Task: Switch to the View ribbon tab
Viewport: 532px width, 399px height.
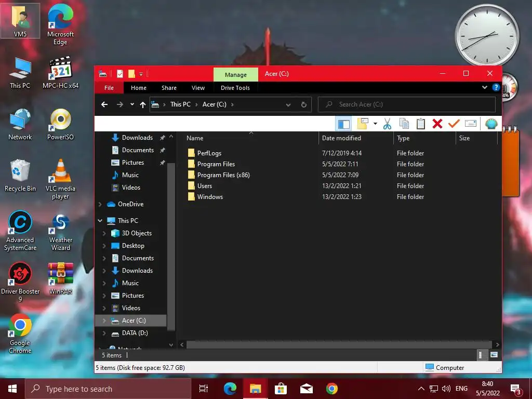Action: tap(198, 88)
